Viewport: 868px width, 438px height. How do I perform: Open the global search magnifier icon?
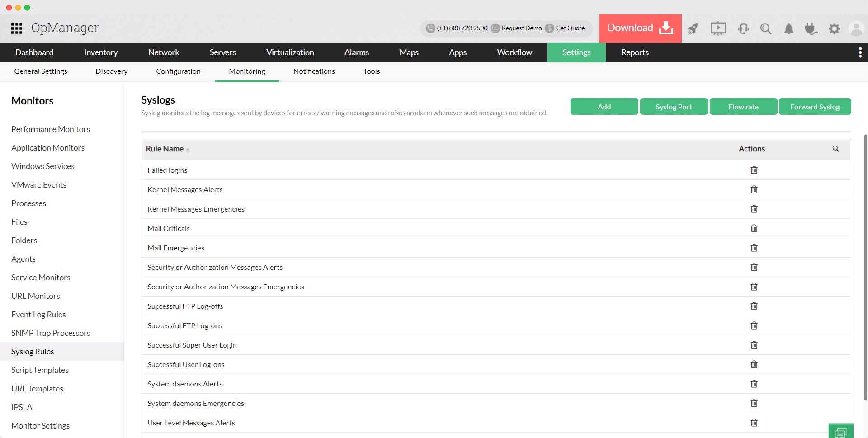click(x=766, y=28)
